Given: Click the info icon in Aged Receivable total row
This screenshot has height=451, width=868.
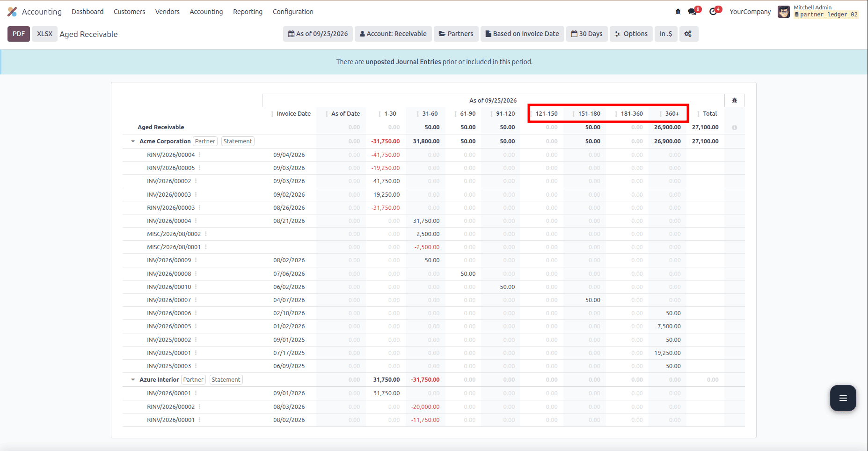Looking at the screenshot, I should point(735,127).
